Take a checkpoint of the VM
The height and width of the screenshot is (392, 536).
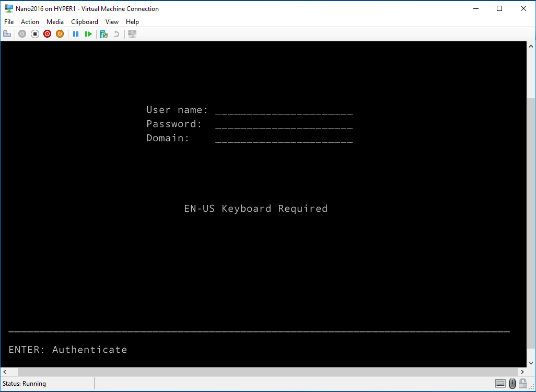[x=103, y=33]
